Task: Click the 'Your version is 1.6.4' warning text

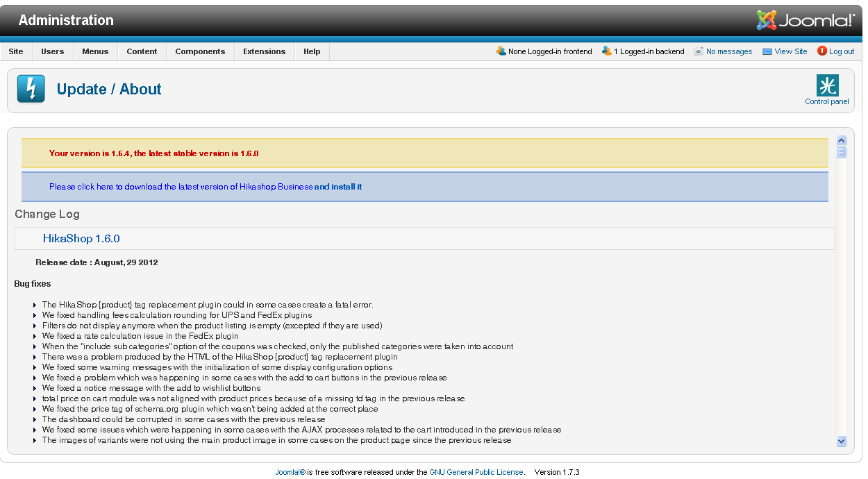Action: [154, 153]
